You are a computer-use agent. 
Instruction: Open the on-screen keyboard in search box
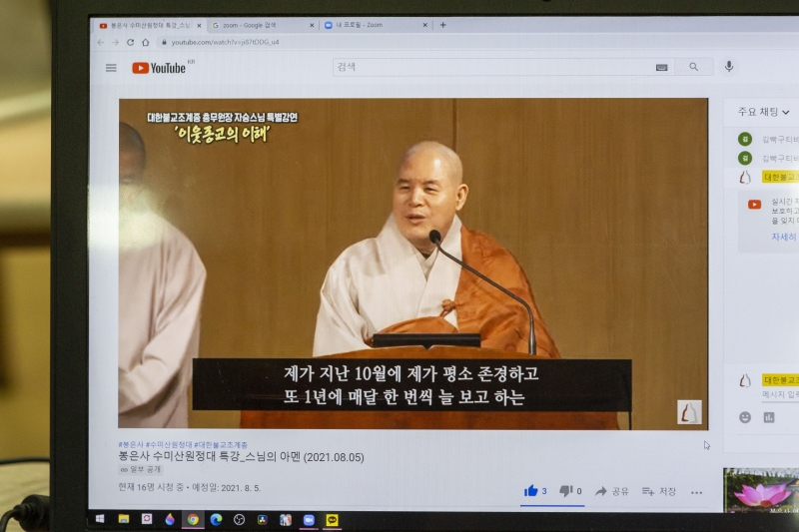(661, 67)
